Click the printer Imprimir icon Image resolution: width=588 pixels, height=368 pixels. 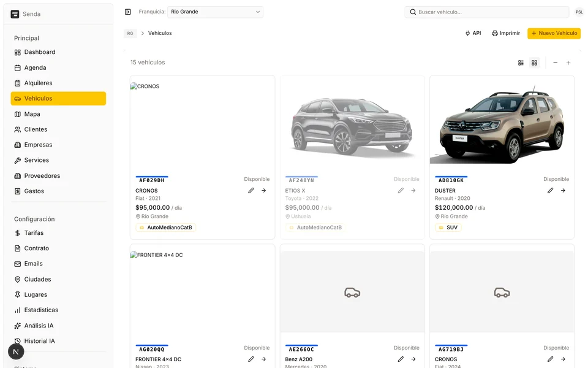(x=495, y=33)
